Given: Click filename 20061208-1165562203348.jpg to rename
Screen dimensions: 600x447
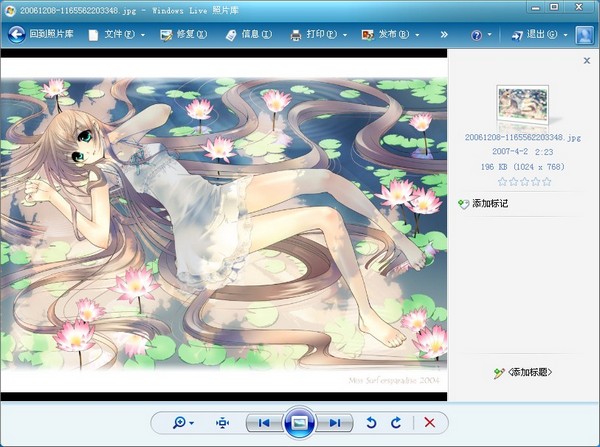Looking at the screenshot, I should point(523,137).
